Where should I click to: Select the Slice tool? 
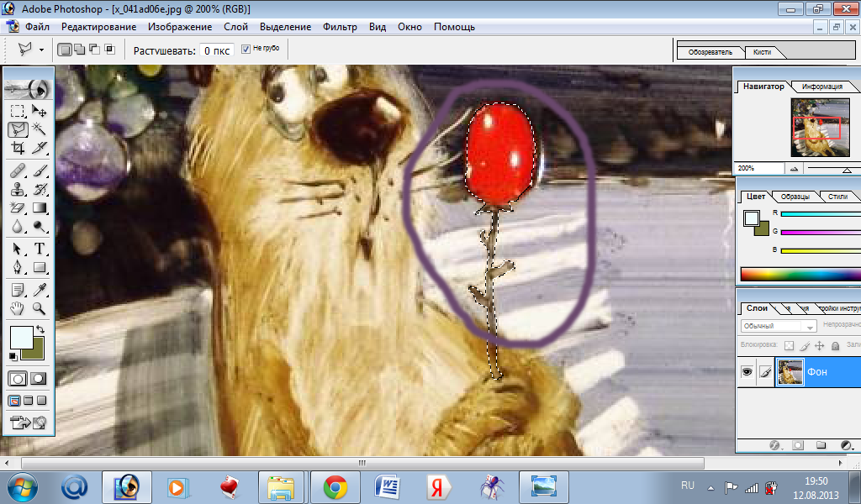[39, 148]
